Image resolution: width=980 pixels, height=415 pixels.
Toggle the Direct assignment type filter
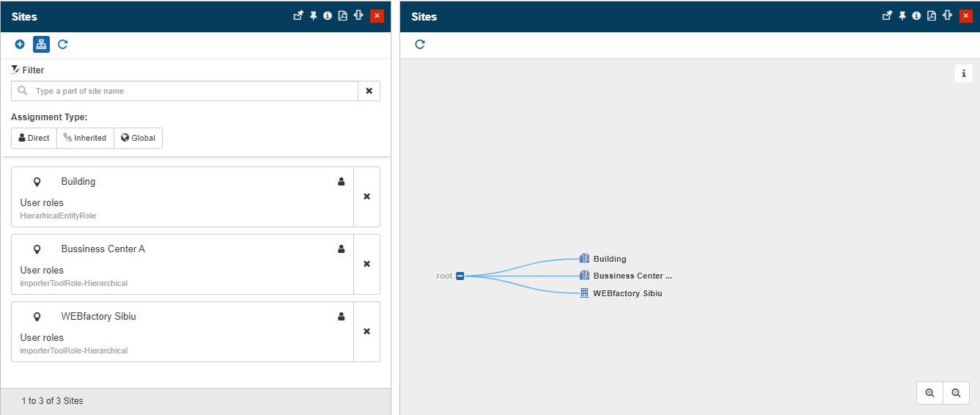34,138
